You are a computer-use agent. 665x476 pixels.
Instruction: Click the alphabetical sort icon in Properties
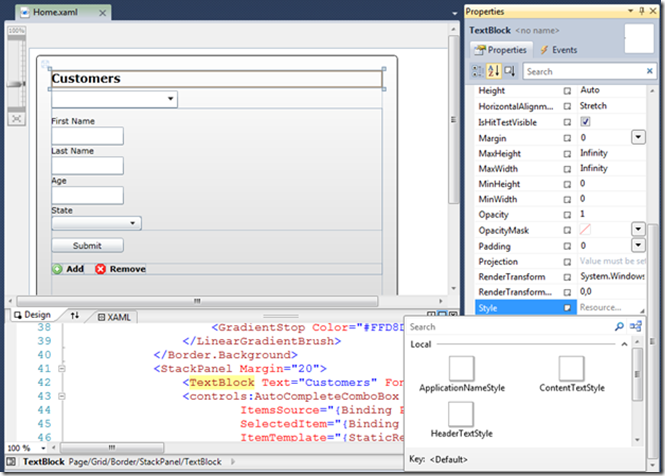(494, 71)
